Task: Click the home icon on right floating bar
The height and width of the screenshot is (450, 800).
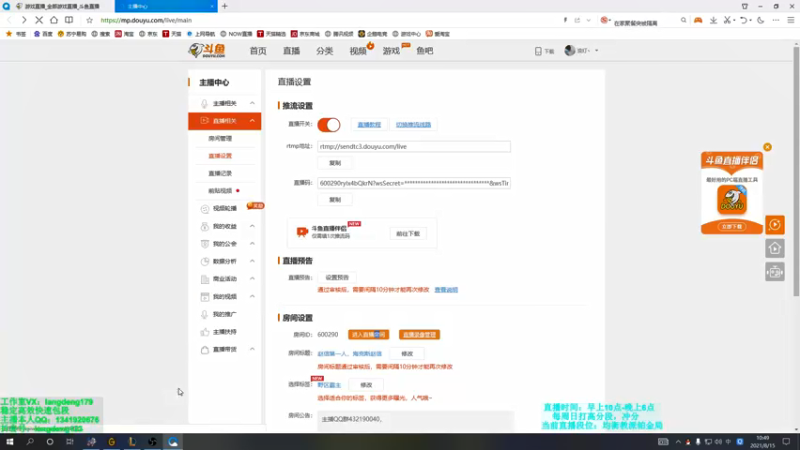Action: (774, 248)
